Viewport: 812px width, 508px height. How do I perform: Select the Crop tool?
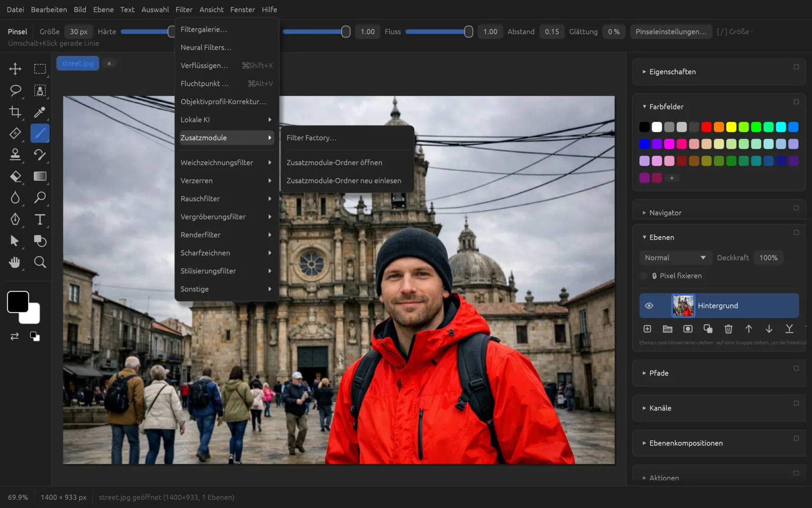(15, 112)
